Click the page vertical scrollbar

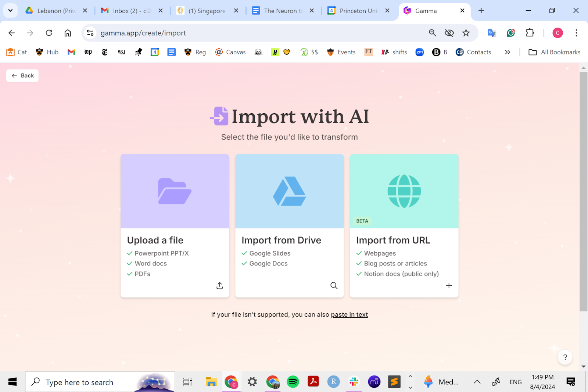pos(584,192)
